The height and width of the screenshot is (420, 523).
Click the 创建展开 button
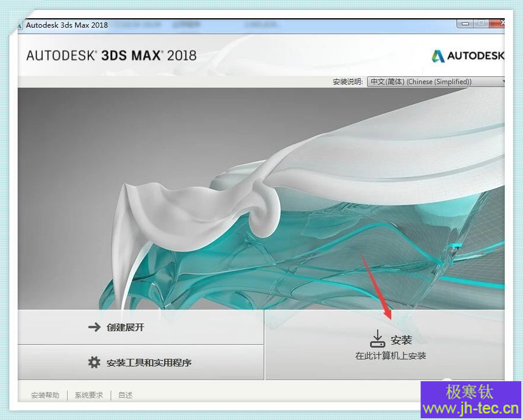pos(141,327)
